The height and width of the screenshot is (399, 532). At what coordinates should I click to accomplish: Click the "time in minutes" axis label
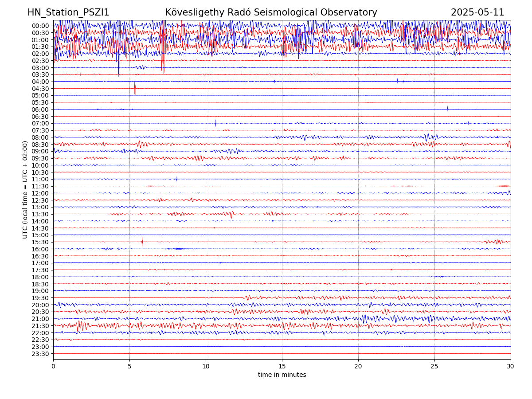pyautogui.click(x=282, y=375)
